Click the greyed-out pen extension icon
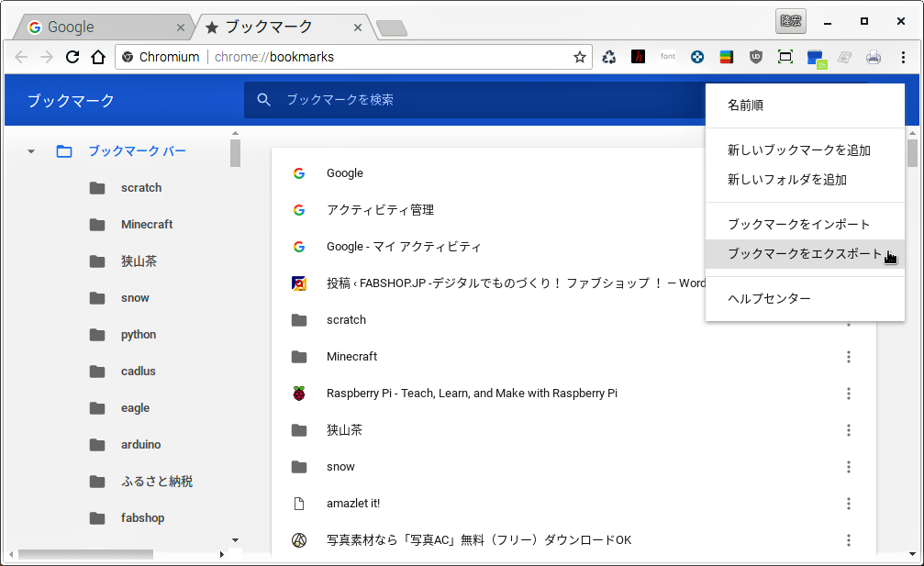This screenshot has width=924, height=566. tap(844, 57)
